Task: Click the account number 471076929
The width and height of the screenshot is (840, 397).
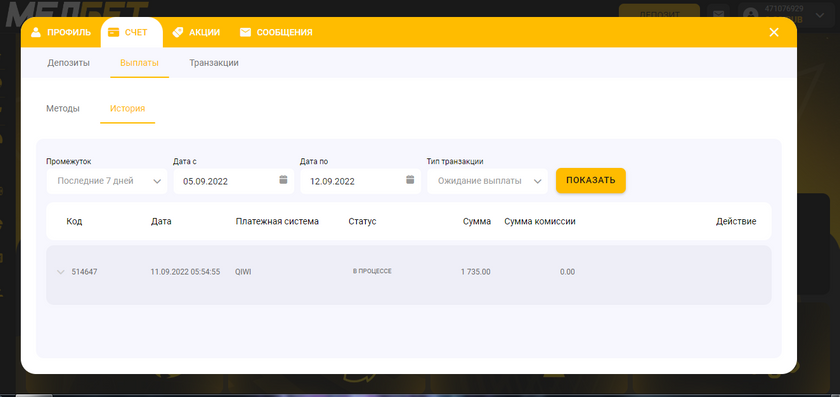Action: tap(784, 9)
